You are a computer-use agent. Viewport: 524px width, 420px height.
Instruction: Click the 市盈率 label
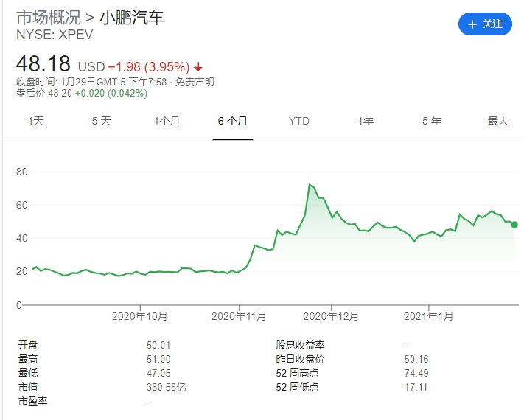tap(32, 401)
